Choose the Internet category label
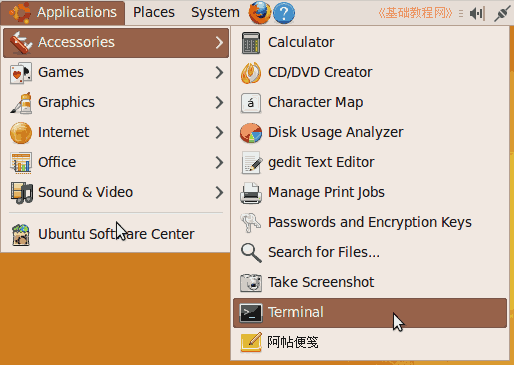514x365 pixels. (63, 132)
